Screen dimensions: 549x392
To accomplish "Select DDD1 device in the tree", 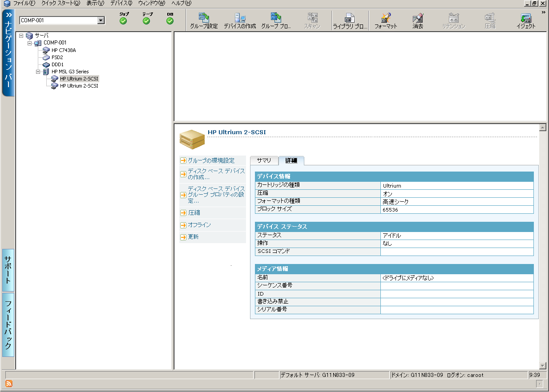I will coord(57,64).
